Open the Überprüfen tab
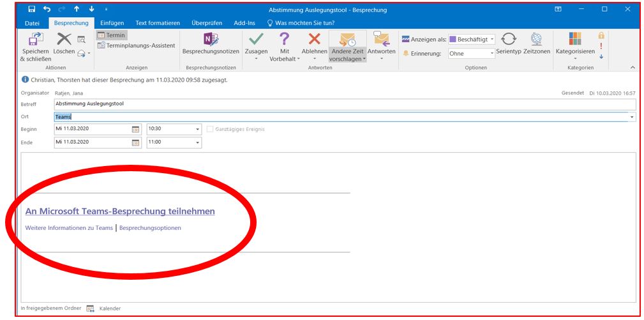Viewport: 644px width, 320px height. (207, 23)
